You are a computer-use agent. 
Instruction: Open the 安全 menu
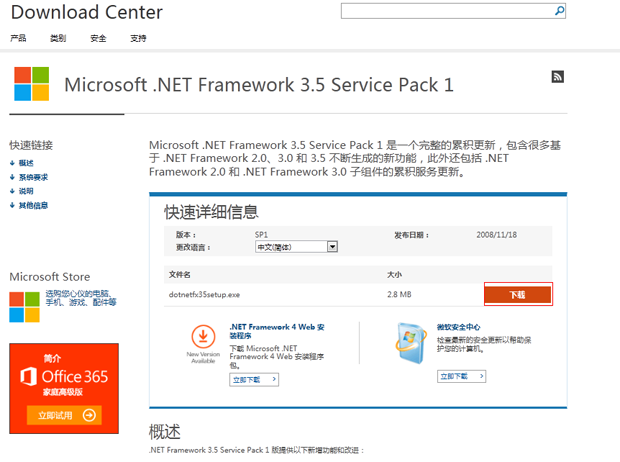point(98,38)
